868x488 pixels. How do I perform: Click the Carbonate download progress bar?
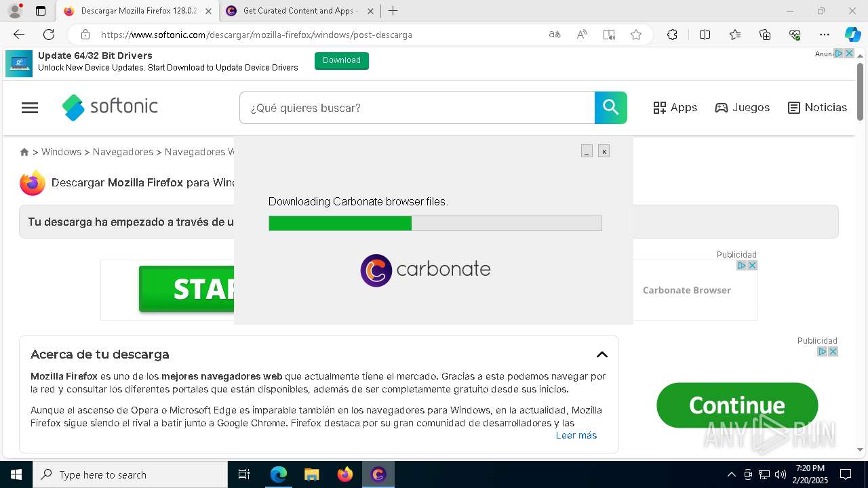coord(435,223)
